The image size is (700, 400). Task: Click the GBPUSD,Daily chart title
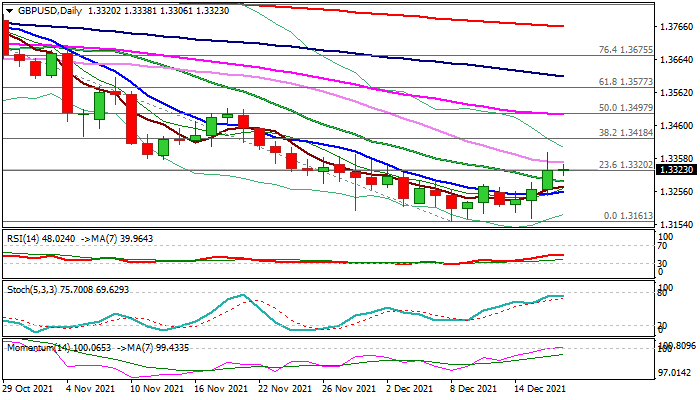click(x=47, y=10)
